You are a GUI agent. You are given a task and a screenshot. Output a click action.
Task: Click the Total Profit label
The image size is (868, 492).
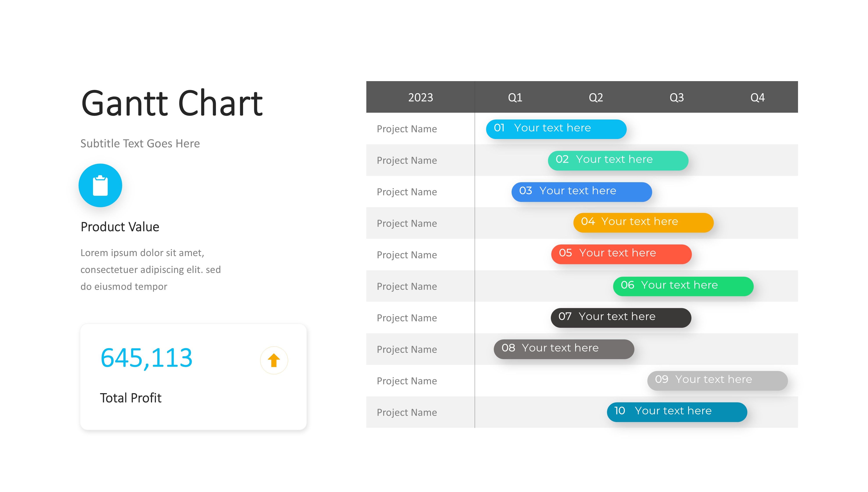click(131, 398)
